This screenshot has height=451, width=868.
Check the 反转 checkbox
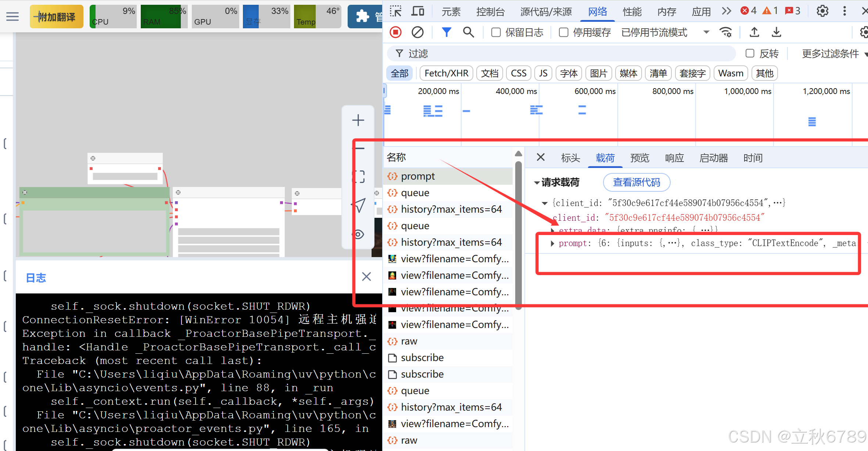pos(750,54)
